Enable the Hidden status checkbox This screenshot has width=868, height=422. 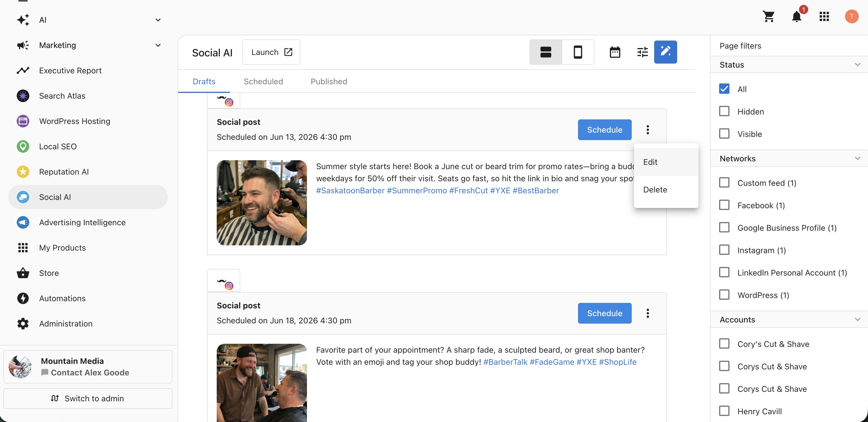tap(724, 111)
